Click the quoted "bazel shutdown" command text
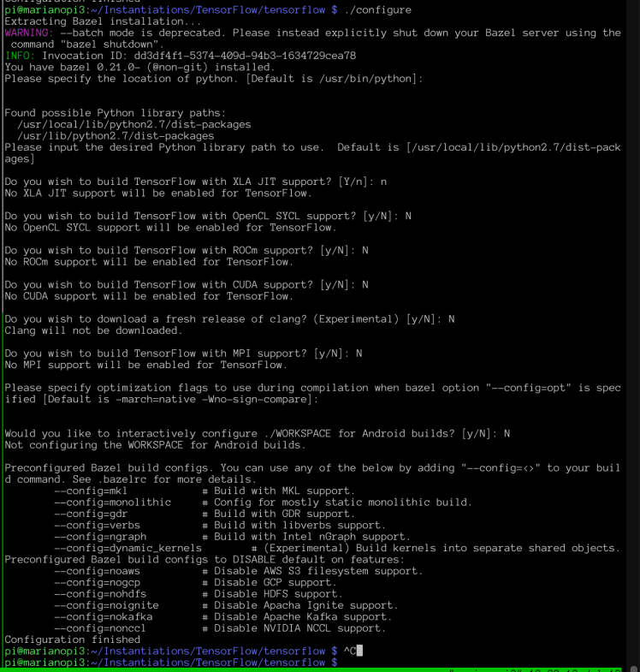The width and height of the screenshot is (640, 672). tap(110, 45)
